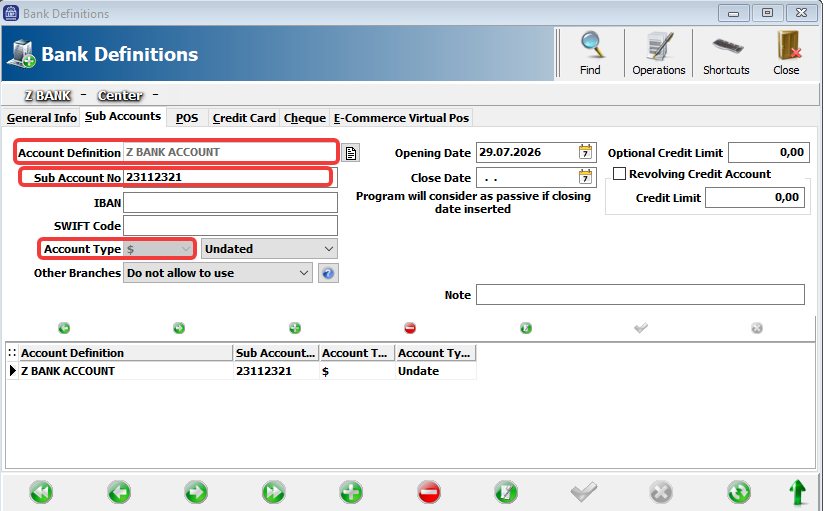Enable the Revolving Credit Account checkbox
This screenshot has height=511, width=824.
click(620, 173)
